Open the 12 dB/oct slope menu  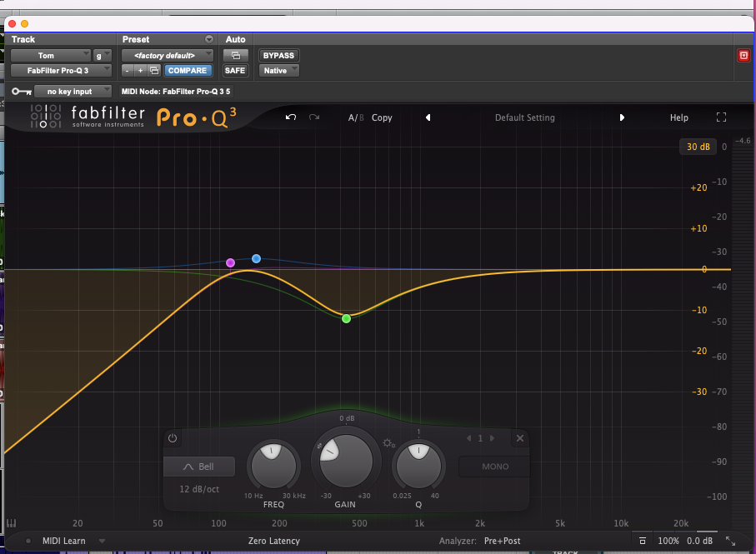click(199, 489)
